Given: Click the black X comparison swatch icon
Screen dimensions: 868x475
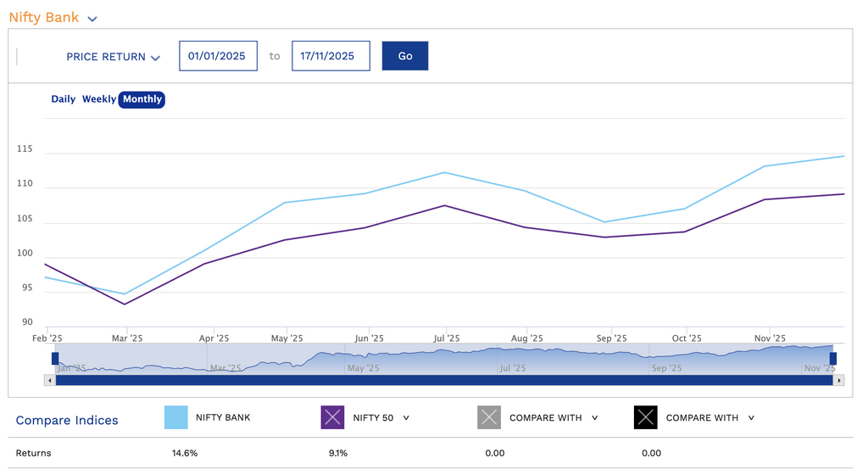Looking at the screenshot, I should coord(646,417).
